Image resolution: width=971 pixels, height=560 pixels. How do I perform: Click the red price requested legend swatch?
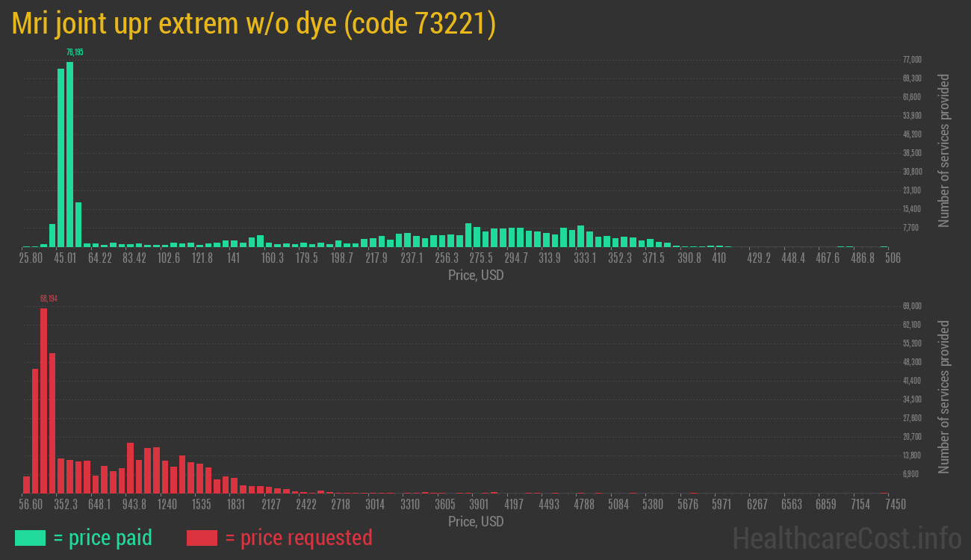click(x=202, y=538)
